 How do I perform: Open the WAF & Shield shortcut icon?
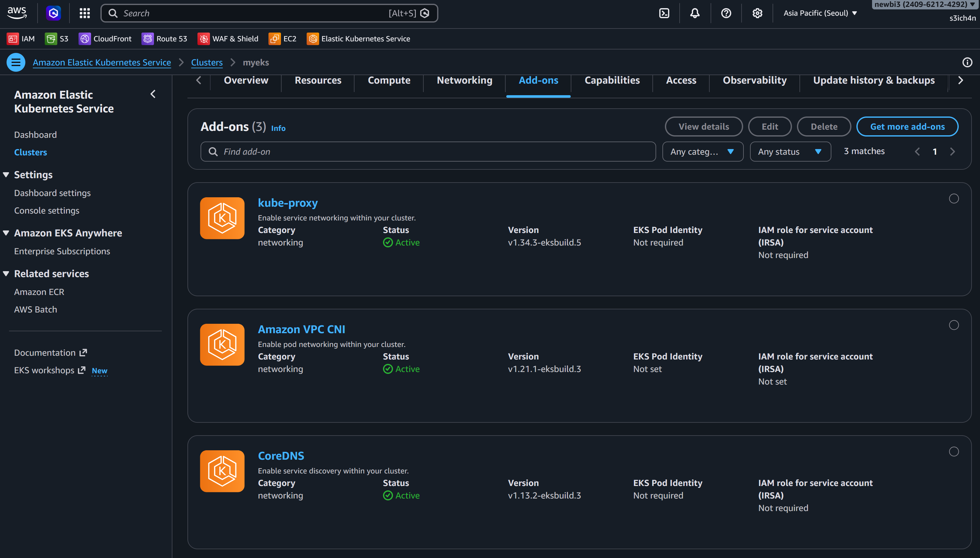coord(204,38)
